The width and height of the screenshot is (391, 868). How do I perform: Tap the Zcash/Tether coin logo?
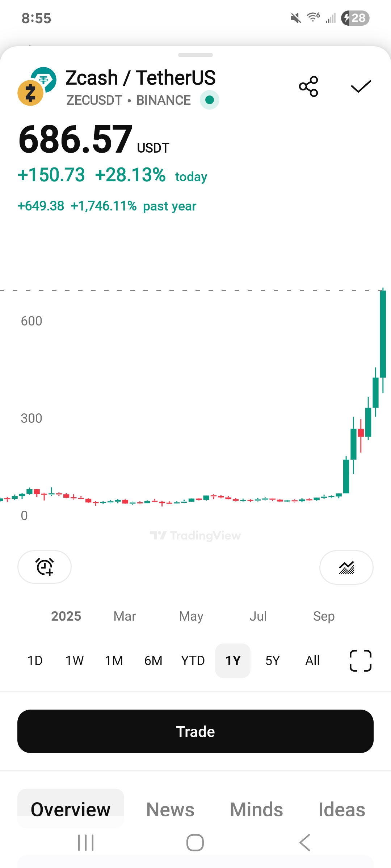(x=37, y=86)
